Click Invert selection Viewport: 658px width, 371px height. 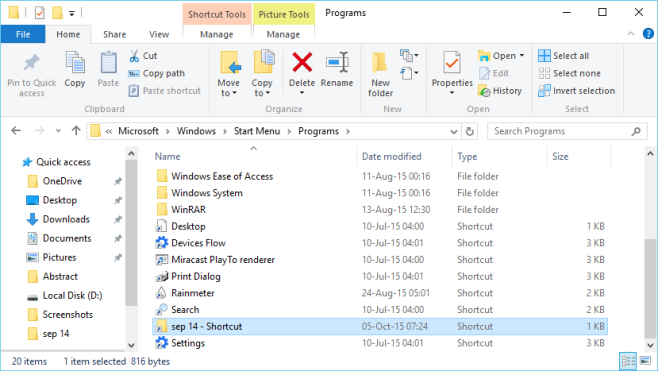(x=577, y=91)
